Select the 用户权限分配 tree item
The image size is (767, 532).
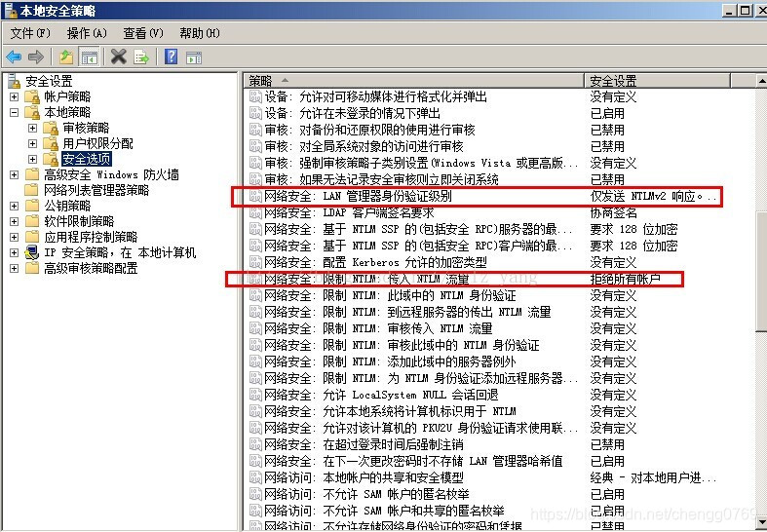pyautogui.click(x=97, y=143)
